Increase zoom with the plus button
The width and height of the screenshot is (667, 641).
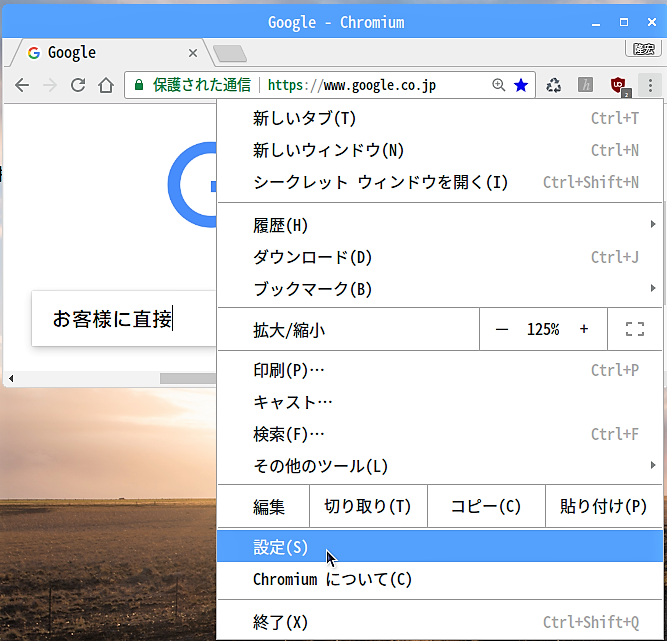[x=584, y=329]
